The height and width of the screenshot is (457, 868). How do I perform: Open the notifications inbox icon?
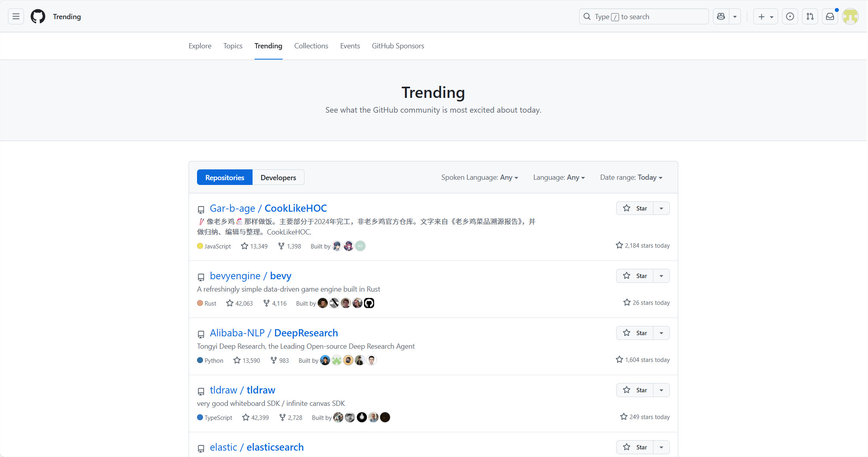tap(830, 16)
